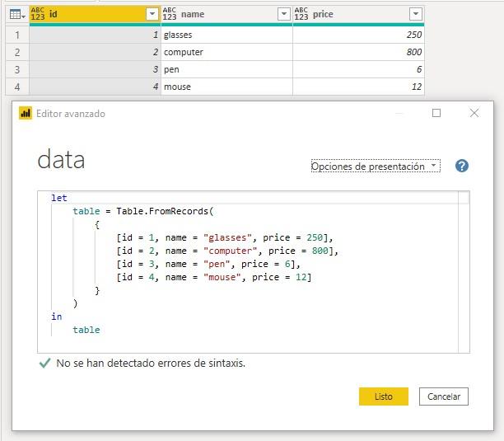Select id cell of mouse row

click(x=95, y=87)
